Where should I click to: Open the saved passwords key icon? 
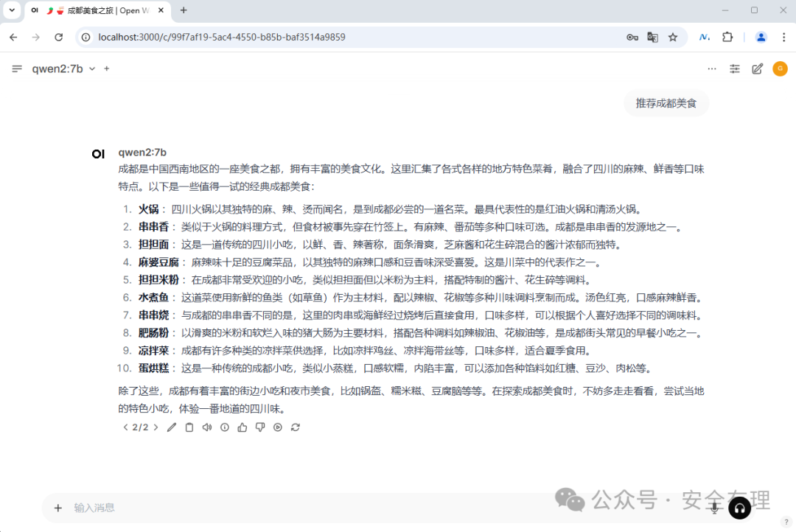click(632, 37)
